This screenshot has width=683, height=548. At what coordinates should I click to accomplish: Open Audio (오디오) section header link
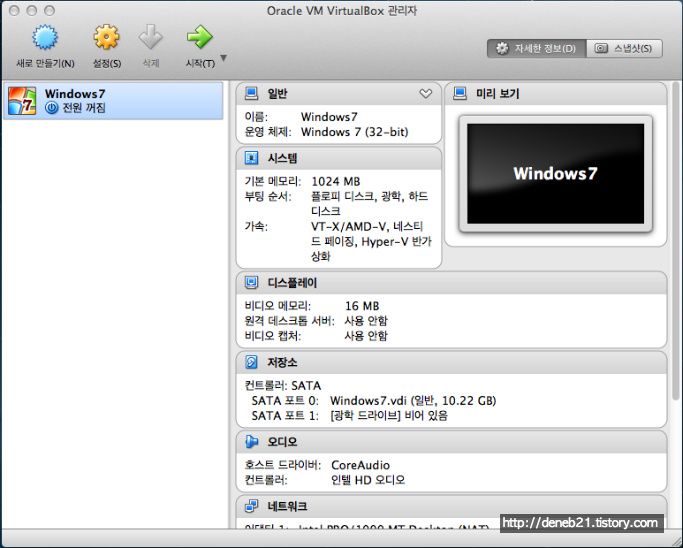pyautogui.click(x=282, y=442)
